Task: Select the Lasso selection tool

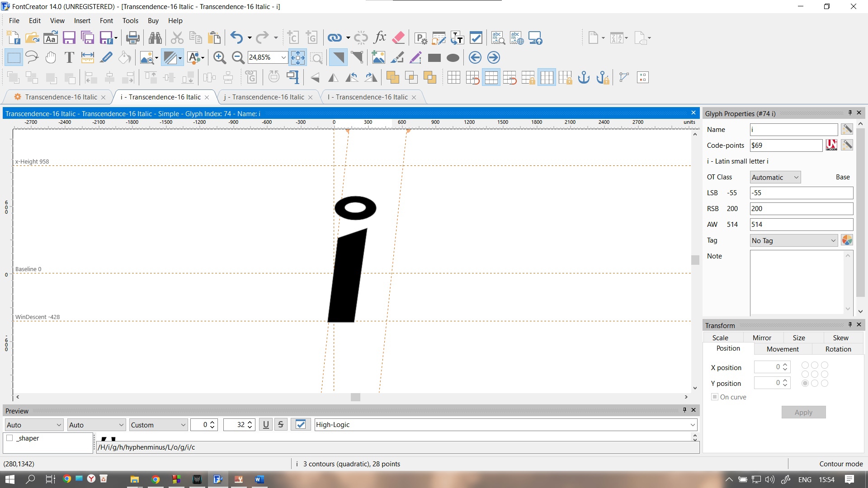Action: pyautogui.click(x=32, y=57)
